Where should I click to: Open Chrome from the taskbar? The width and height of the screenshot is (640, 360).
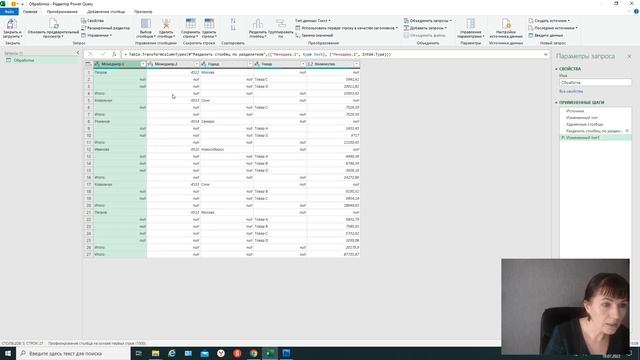coord(253,353)
